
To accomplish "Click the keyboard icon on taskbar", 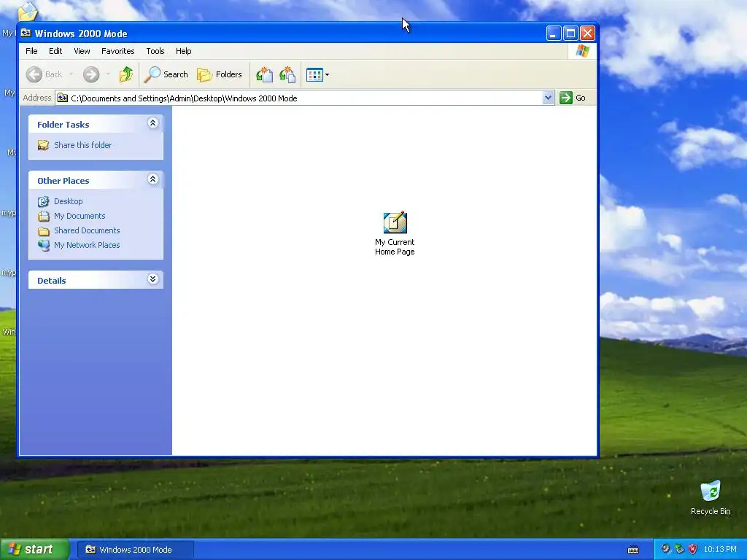I will 633,550.
